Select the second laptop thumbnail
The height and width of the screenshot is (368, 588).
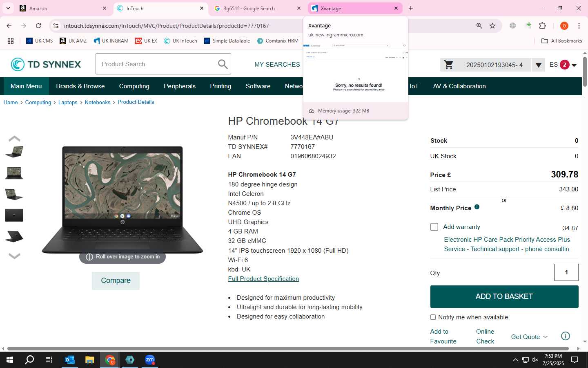click(14, 173)
